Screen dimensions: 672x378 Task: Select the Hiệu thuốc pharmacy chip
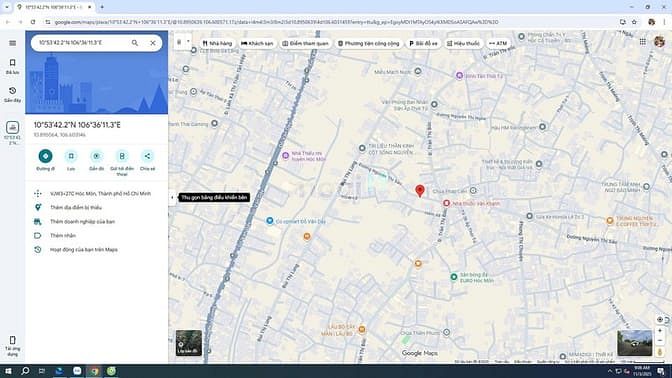pos(463,43)
